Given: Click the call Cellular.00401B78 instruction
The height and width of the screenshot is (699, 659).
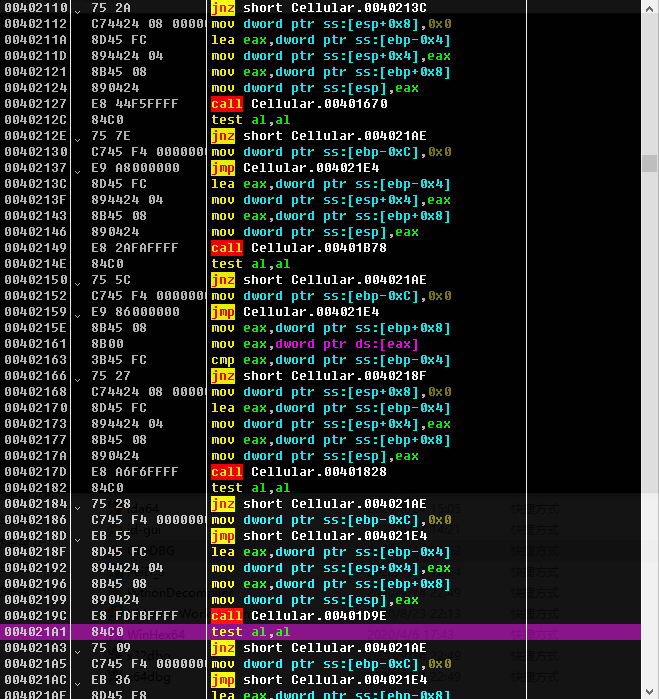Looking at the screenshot, I should pyautogui.click(x=299, y=248).
